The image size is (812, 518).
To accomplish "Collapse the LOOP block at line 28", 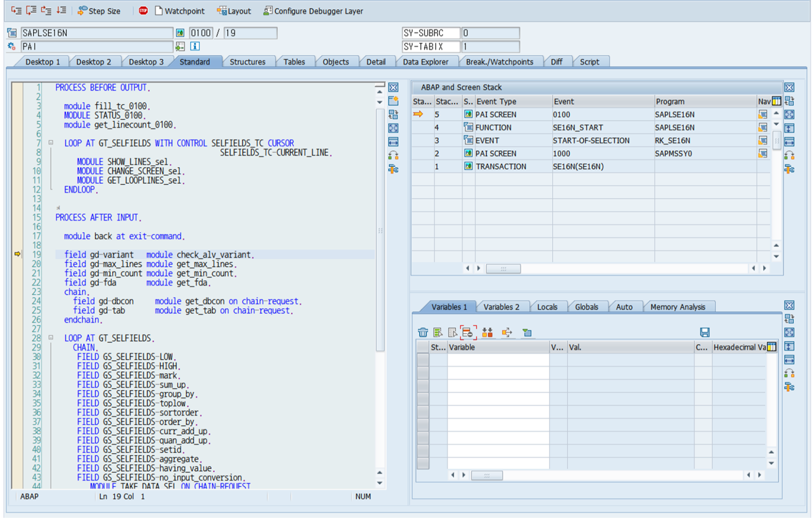I will (x=51, y=338).
